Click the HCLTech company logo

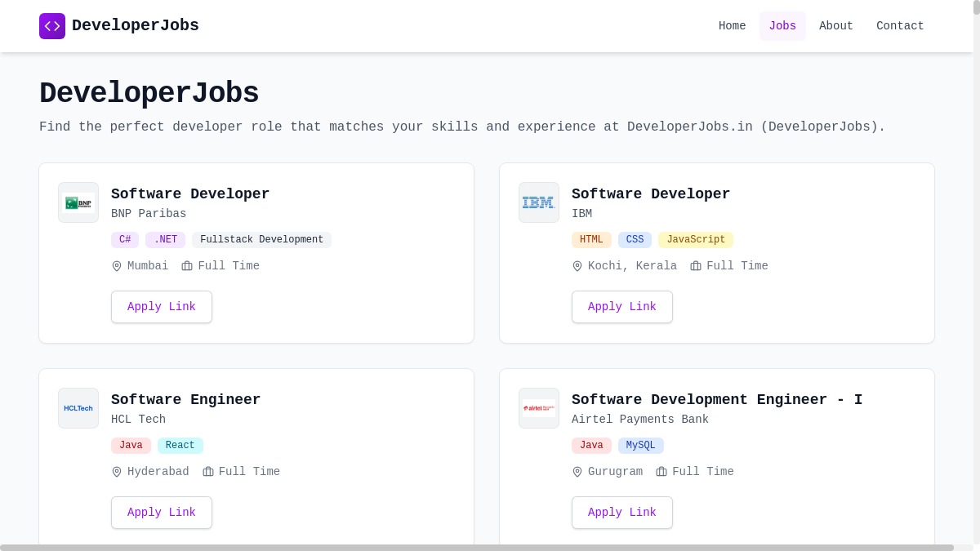(78, 408)
